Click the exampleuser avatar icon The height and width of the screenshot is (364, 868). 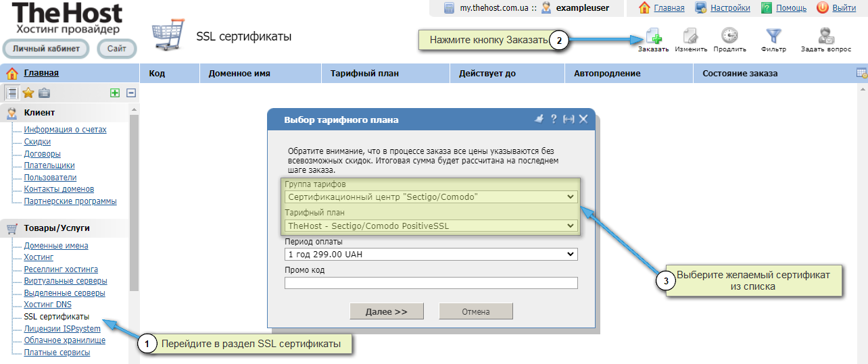(x=546, y=8)
